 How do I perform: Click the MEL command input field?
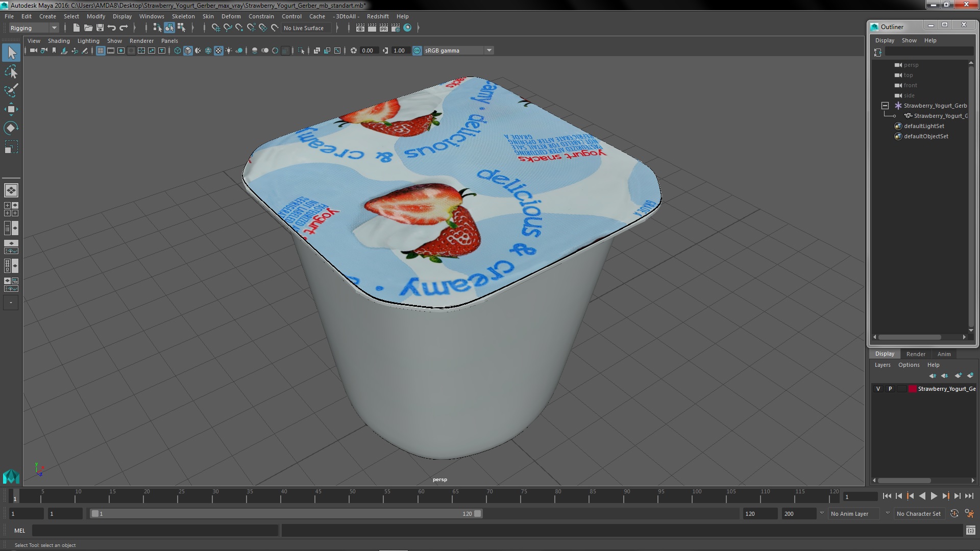coord(155,531)
